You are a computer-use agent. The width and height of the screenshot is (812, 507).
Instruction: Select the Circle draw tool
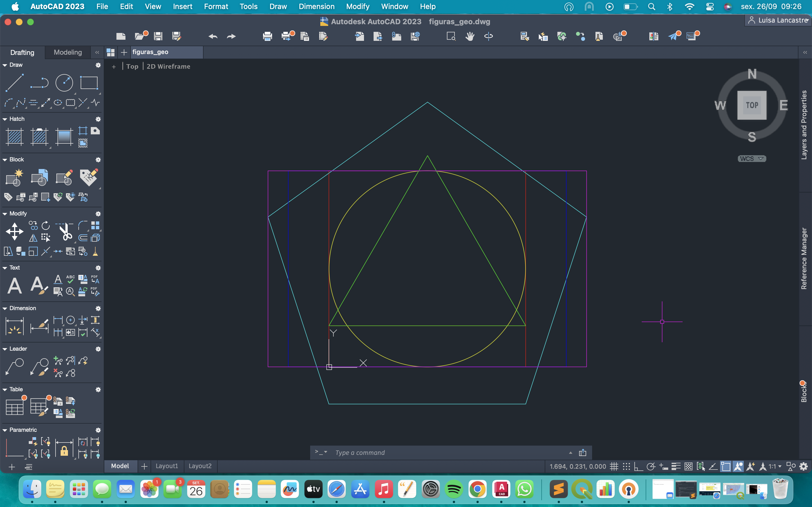64,83
